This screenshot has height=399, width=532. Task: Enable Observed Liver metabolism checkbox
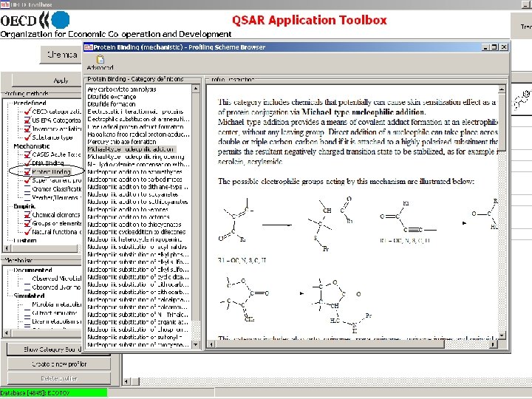click(27, 287)
